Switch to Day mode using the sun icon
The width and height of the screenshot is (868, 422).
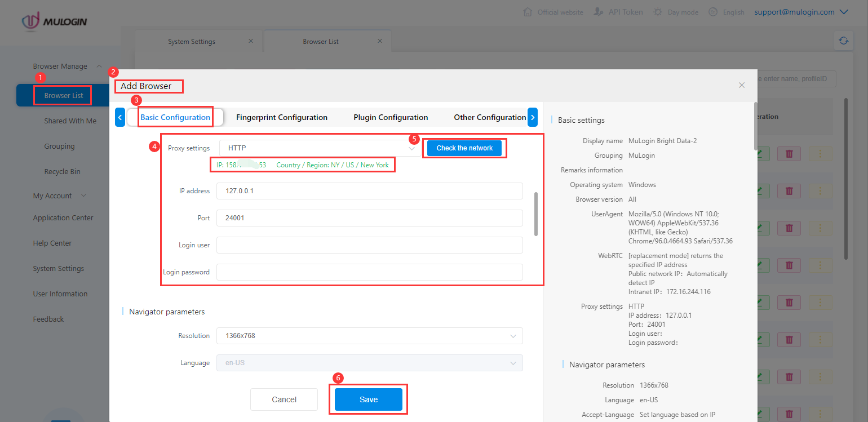coord(658,11)
